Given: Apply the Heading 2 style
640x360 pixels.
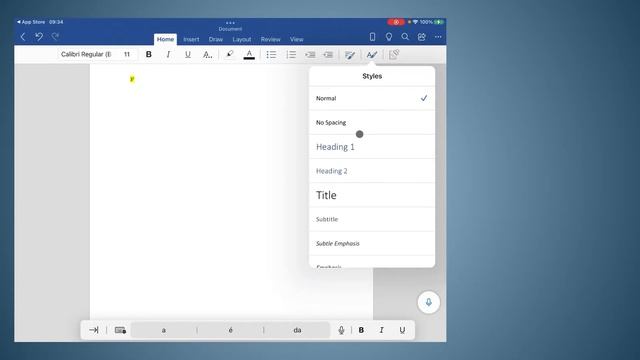Looking at the screenshot, I should pyautogui.click(x=372, y=171).
